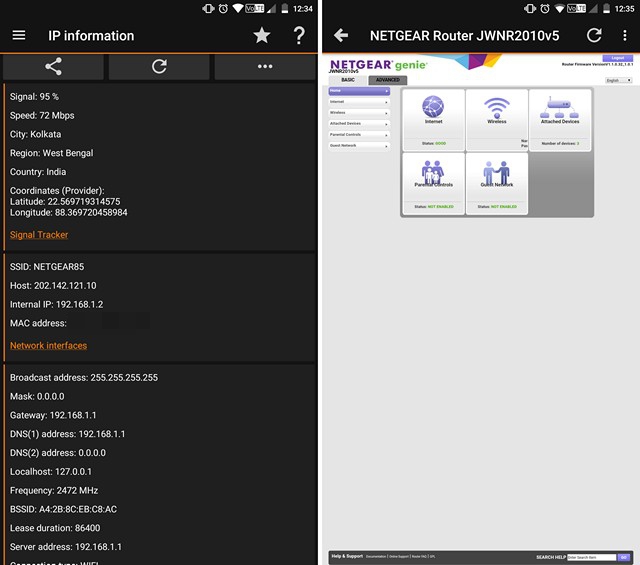This screenshot has width=640, height=565.
Task: Select Attached Devices in the genie sidebar
Action: coord(359,124)
